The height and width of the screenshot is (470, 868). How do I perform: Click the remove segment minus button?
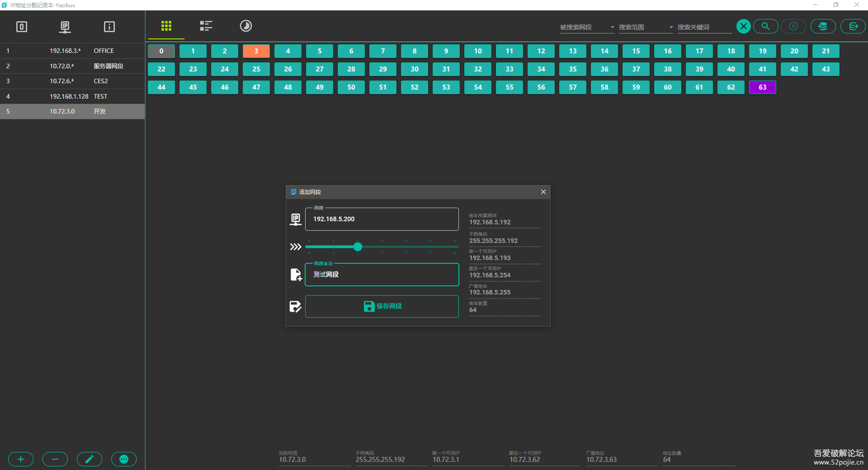pyautogui.click(x=55, y=459)
